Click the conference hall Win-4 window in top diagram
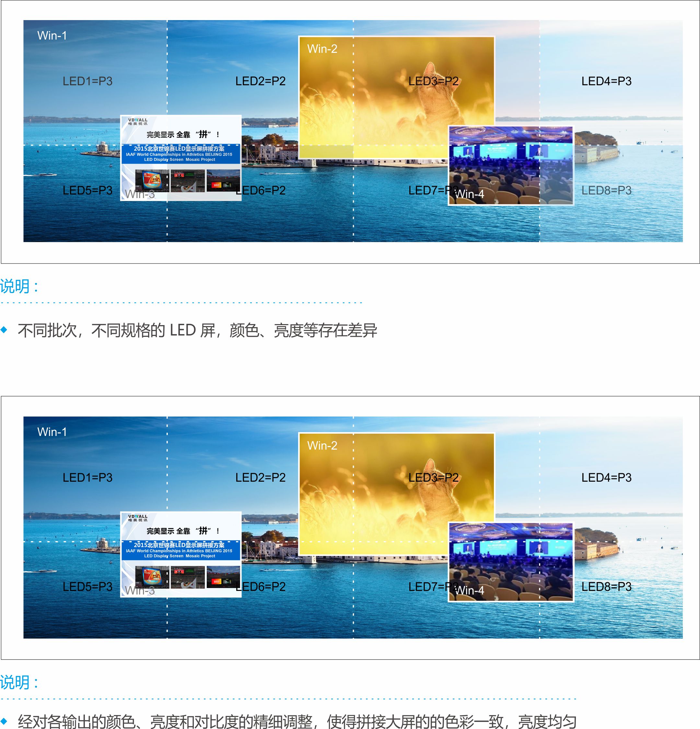This screenshot has height=729, width=700. point(511,166)
